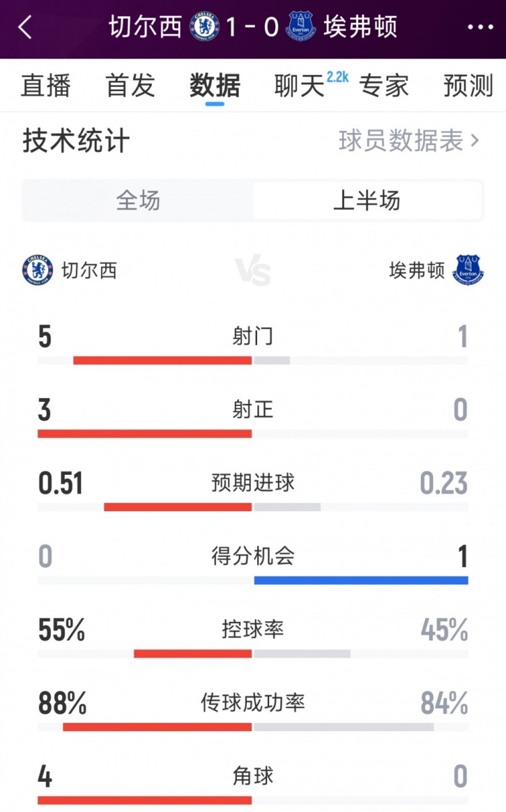The image size is (506, 812).
Task: Open 球员数据表 player data table
Action: pyautogui.click(x=409, y=141)
